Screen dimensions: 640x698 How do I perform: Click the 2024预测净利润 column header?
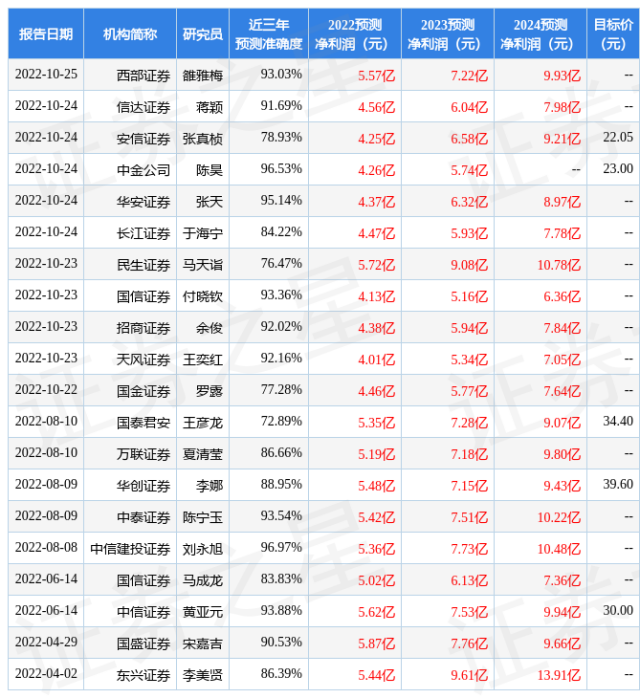click(x=540, y=34)
